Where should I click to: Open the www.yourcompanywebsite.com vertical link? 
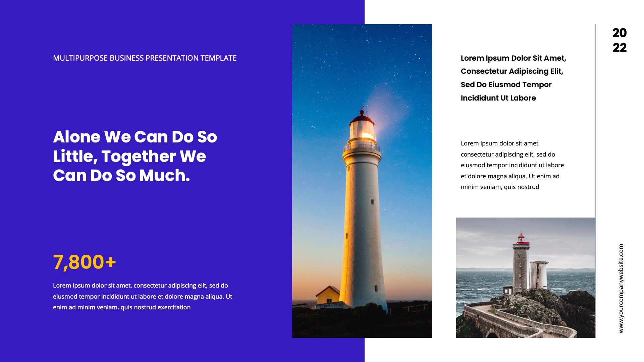[x=621, y=288]
